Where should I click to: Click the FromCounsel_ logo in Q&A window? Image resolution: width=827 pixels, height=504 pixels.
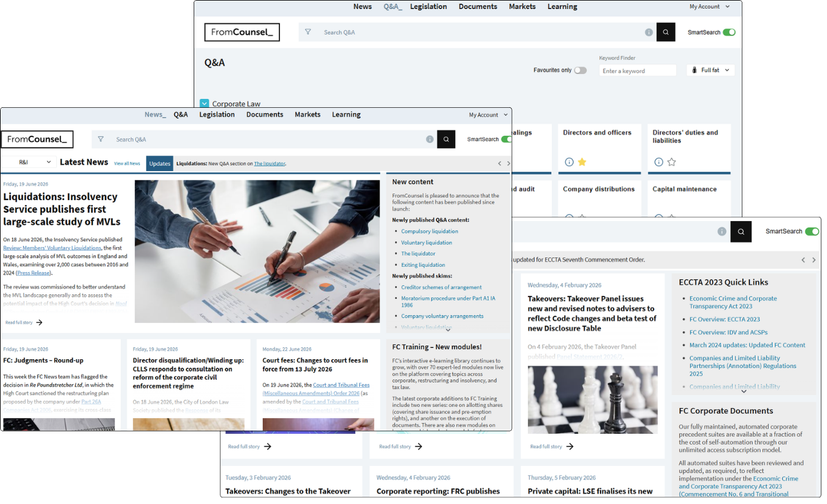242,32
